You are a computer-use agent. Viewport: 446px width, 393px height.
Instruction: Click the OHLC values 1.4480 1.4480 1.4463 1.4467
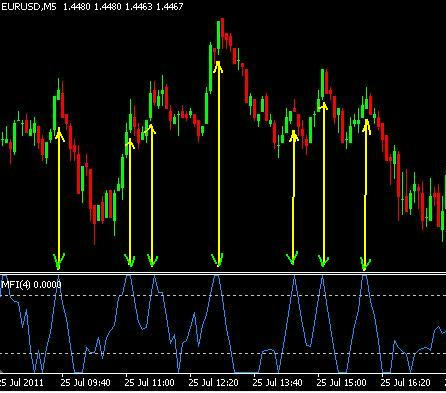pyautogui.click(x=123, y=7)
